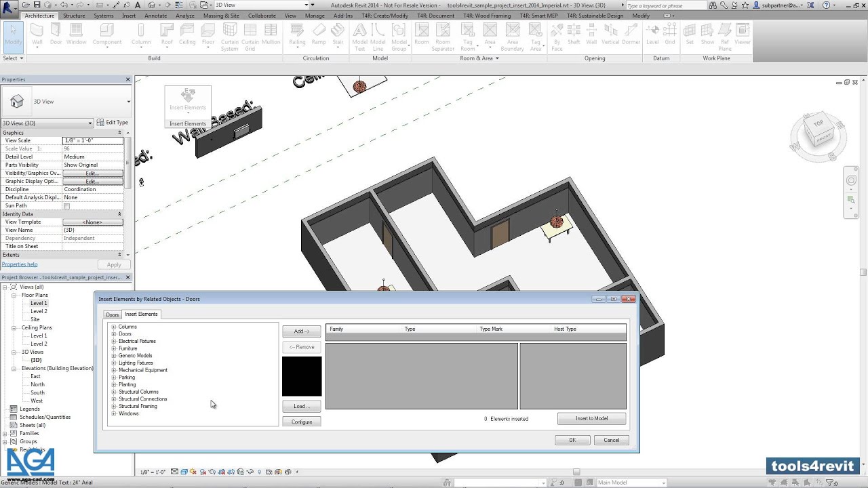
Task: Choose the Window tool
Action: pos(76,34)
